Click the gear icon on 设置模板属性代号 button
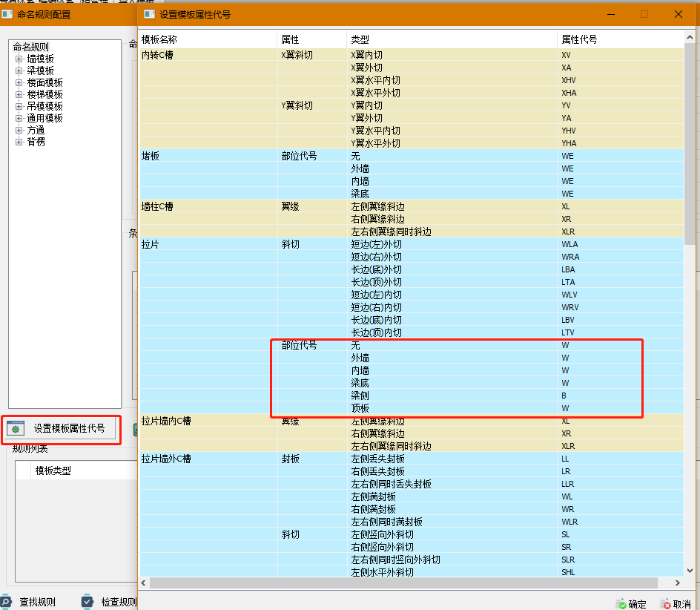700x610 pixels. point(16,428)
